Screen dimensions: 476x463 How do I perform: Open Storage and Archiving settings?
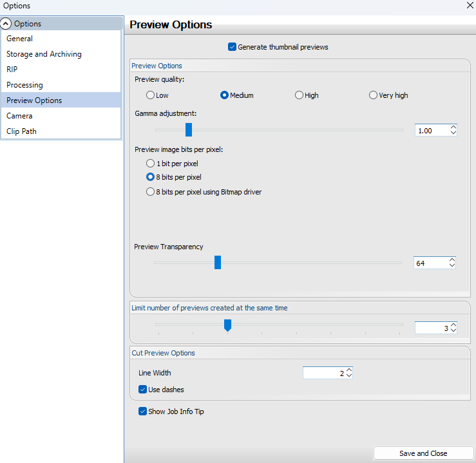click(61, 54)
